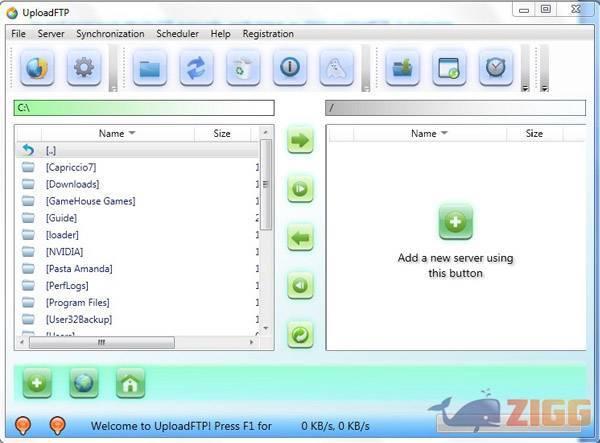Open the clock scheduler toolbar icon
Screen dimensions: 600x443
coord(495,69)
